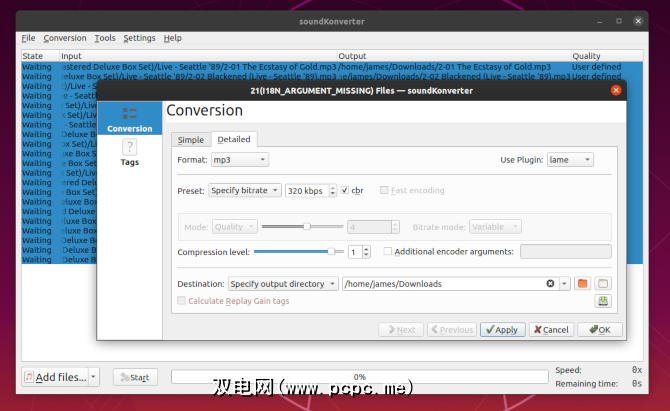The width and height of the screenshot is (670, 411).
Task: Toggle the cbr checkbox
Action: coord(345,190)
